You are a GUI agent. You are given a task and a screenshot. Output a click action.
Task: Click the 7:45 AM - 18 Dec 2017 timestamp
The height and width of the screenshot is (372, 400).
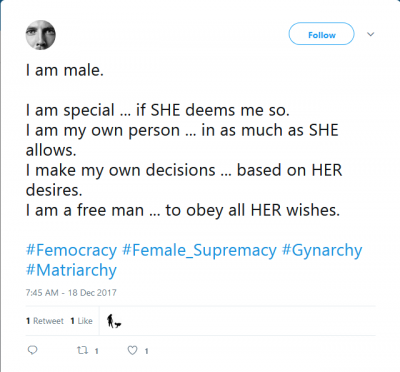tap(71, 293)
